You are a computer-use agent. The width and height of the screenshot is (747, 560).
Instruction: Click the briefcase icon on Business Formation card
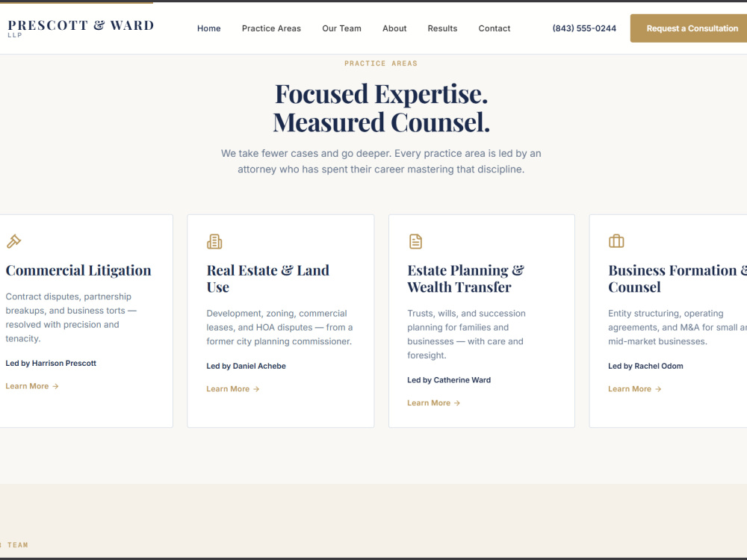616,241
